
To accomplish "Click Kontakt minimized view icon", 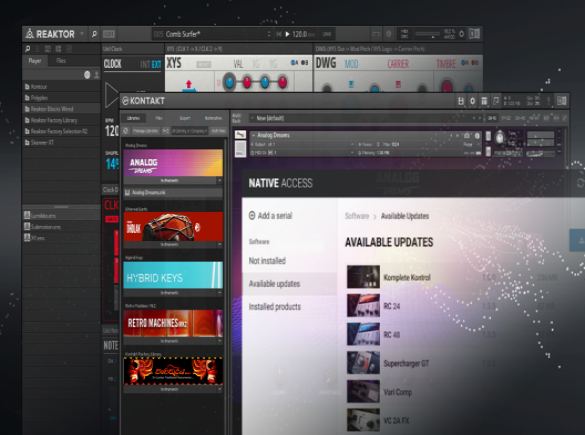I will [496, 101].
